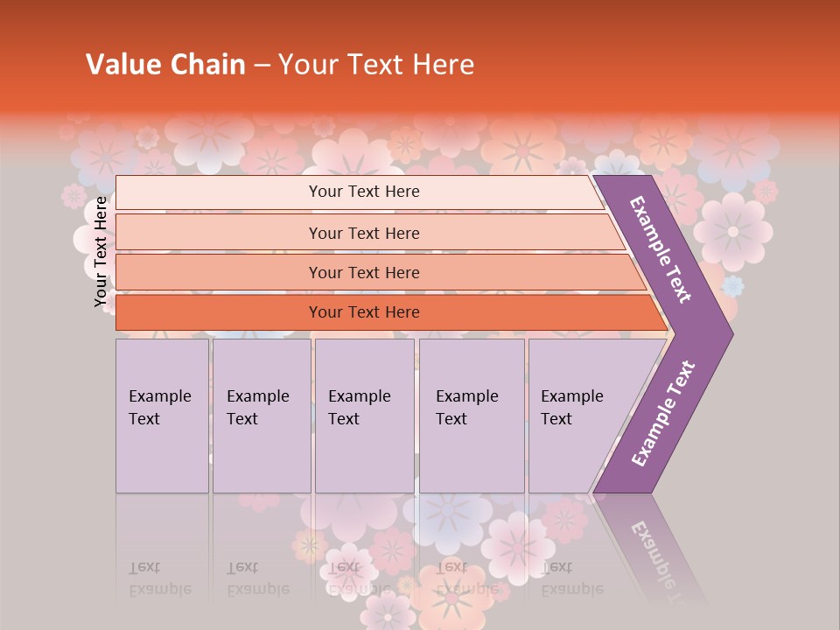840x630 pixels.
Task: Select the second Example Text box
Action: (x=261, y=416)
